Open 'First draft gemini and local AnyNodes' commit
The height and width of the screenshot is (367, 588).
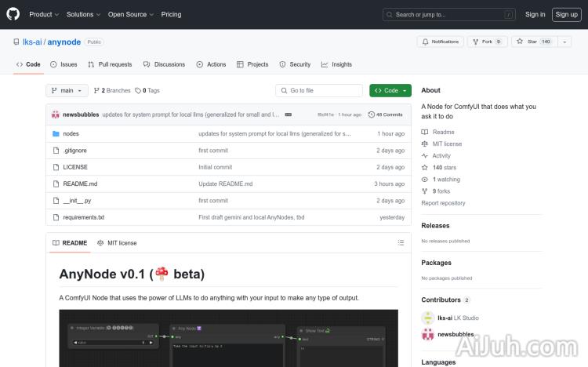251,217
